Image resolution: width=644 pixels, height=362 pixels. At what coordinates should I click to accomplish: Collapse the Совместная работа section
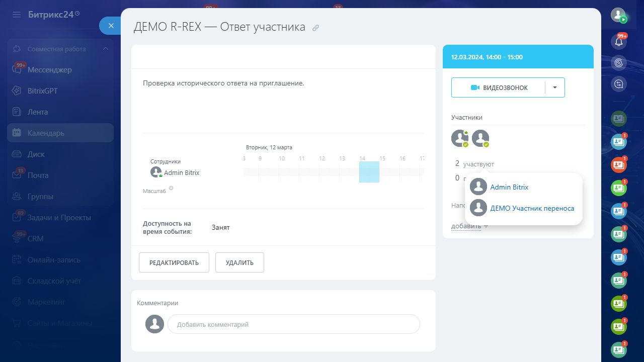[105, 49]
